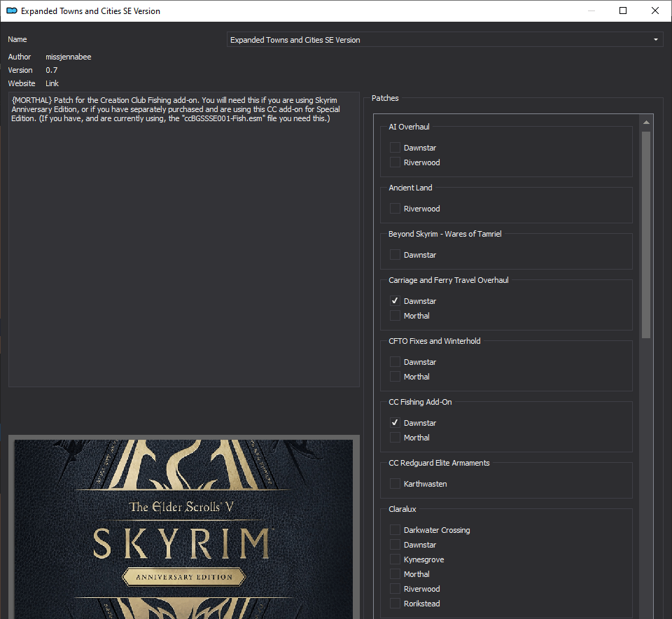
Task: Tick Dawnstar under Claralux
Action: 395,544
